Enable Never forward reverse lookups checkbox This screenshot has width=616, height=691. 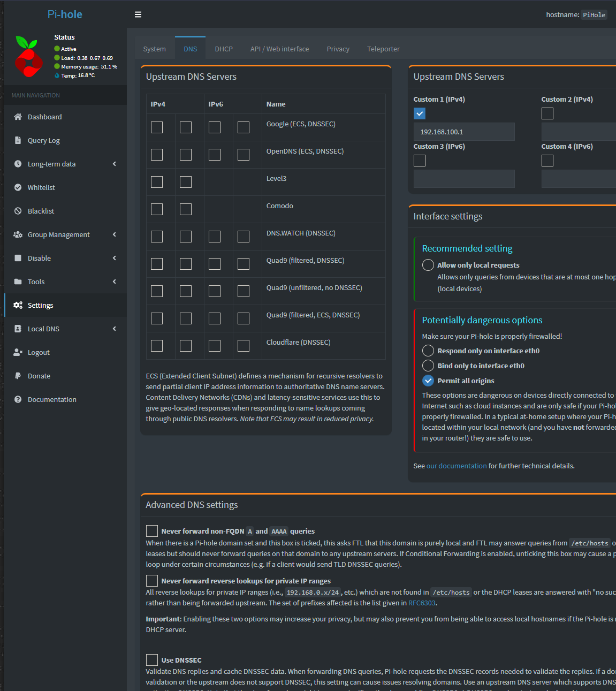[152, 581]
